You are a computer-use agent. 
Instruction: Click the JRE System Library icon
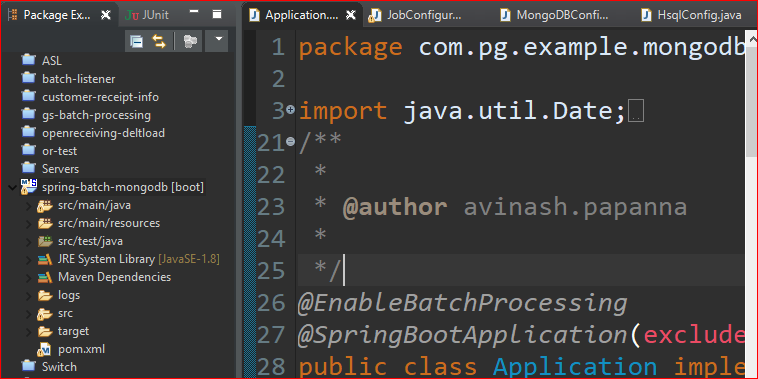pyautogui.click(x=45, y=260)
